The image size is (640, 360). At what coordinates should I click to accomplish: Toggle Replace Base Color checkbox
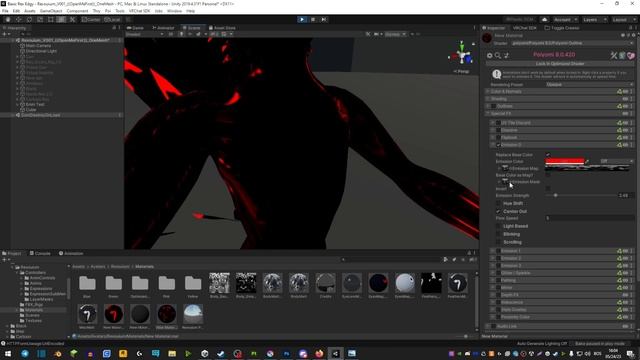coord(548,155)
